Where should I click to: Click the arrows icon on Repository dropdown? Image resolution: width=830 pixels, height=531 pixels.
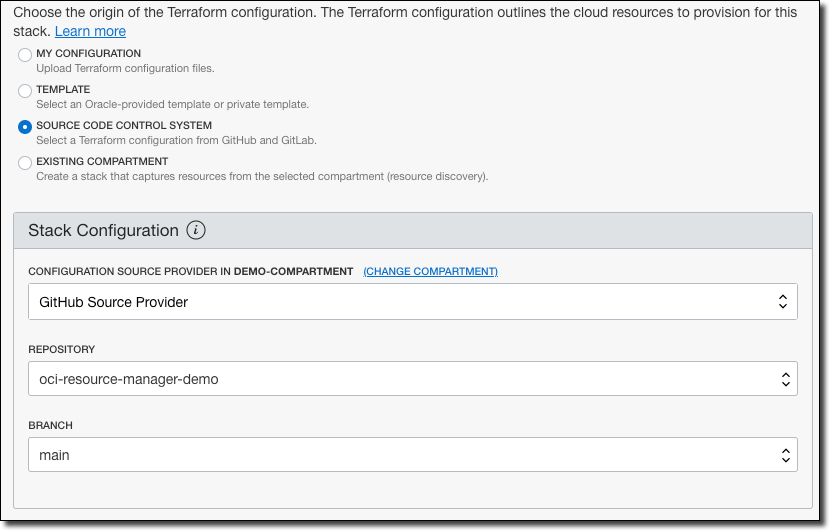point(785,380)
